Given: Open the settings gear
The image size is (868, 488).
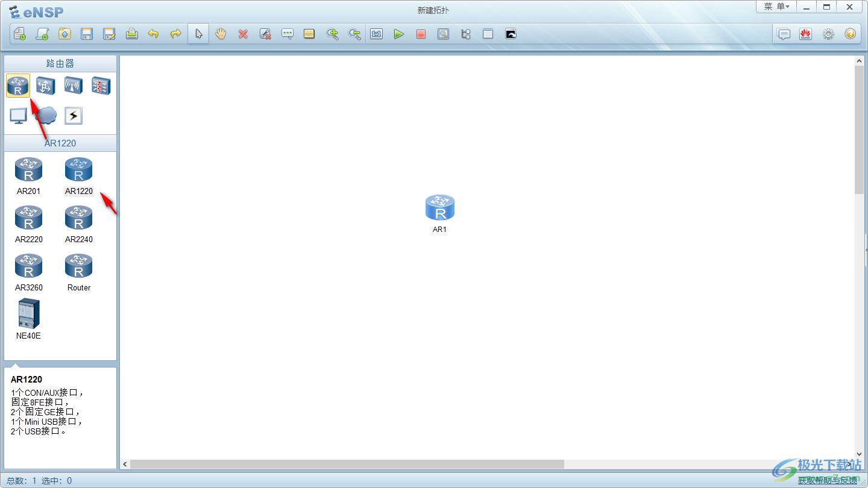Looking at the screenshot, I should pos(828,34).
